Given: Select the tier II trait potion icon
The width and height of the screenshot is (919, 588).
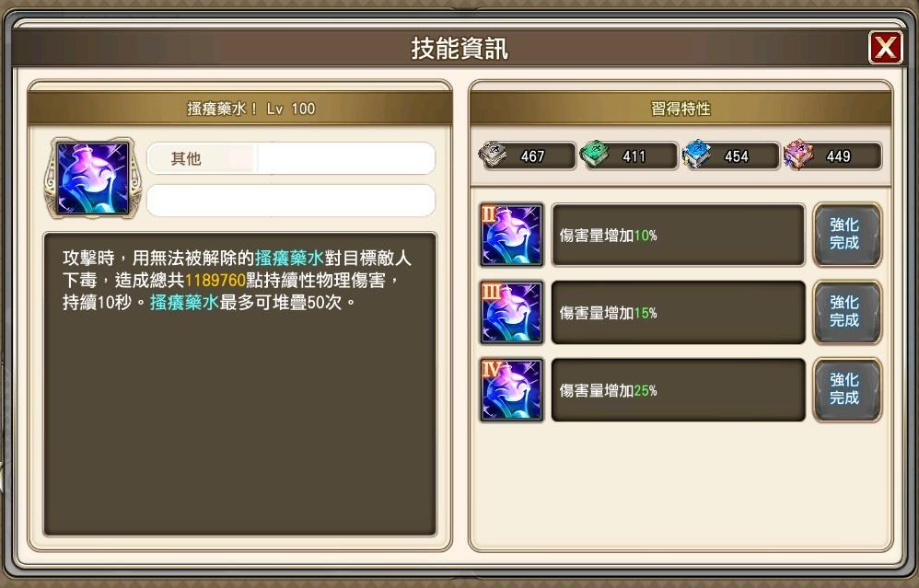Looking at the screenshot, I should point(512,235).
